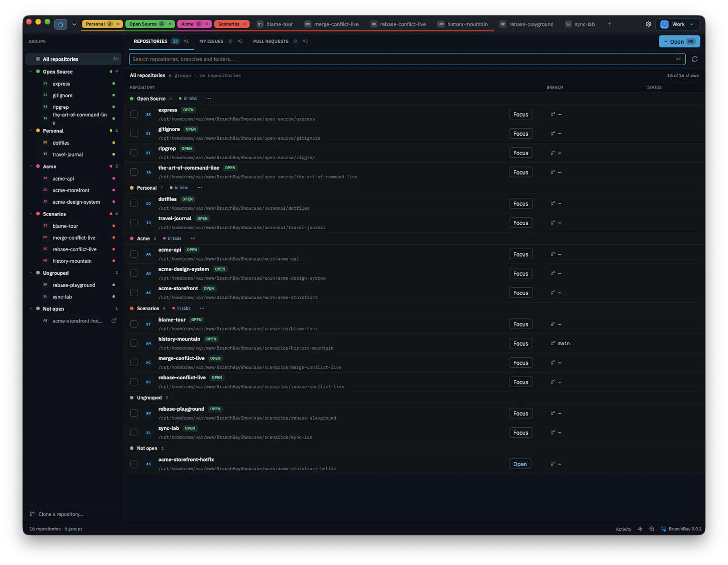Check the express repository checkbox
Viewport: 728px width, 565px height.
click(134, 114)
